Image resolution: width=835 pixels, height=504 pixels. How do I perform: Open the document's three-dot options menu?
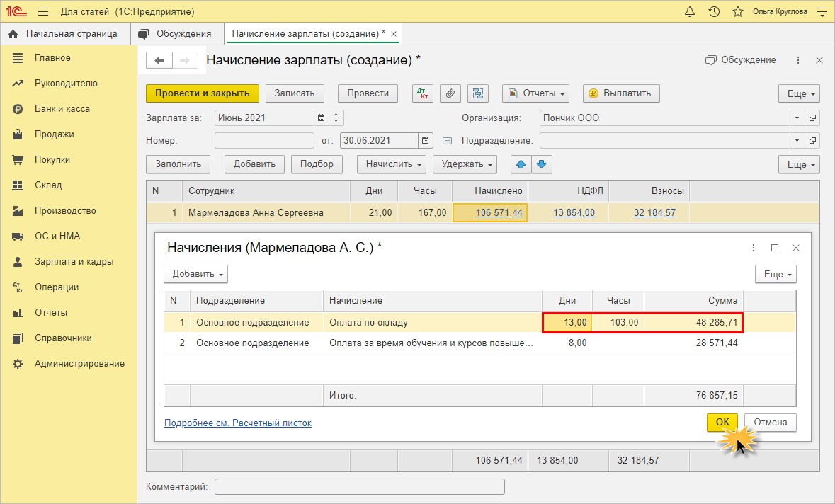[797, 60]
